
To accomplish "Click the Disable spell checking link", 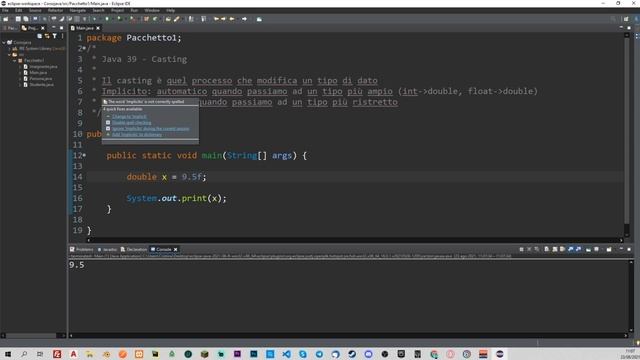I will pos(131,122).
